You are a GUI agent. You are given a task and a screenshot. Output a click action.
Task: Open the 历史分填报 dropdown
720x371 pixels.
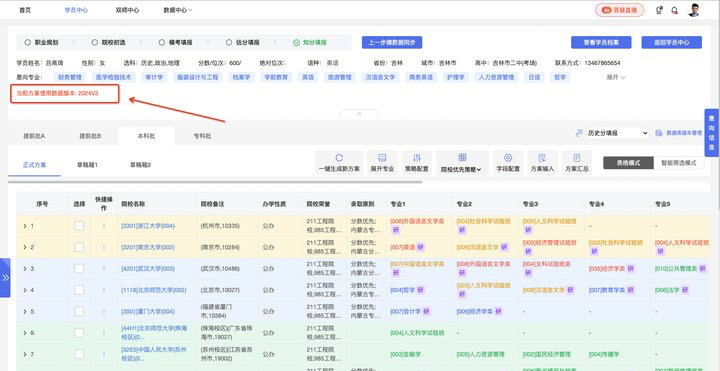pyautogui.click(x=618, y=133)
